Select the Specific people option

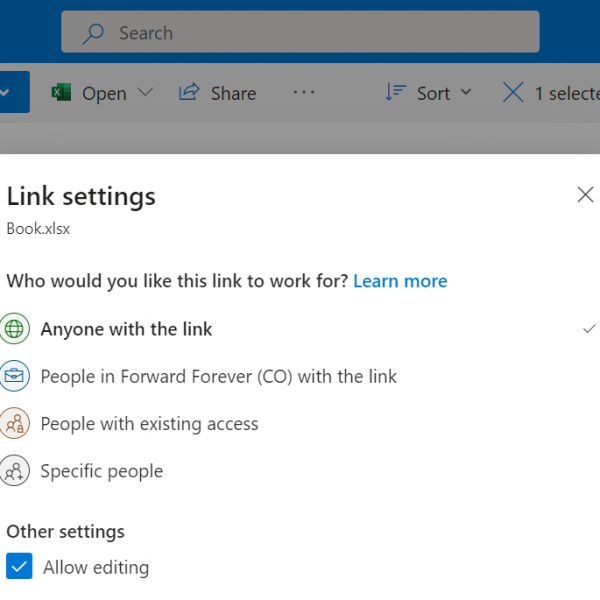[101, 471]
